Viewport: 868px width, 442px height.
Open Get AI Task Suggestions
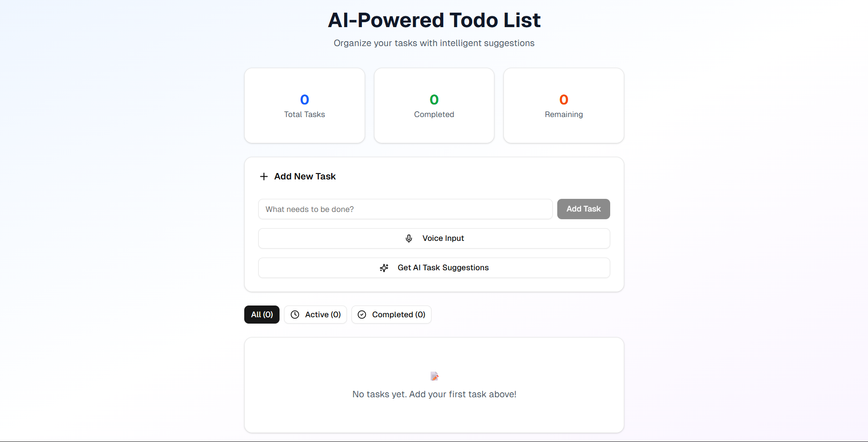434,268
